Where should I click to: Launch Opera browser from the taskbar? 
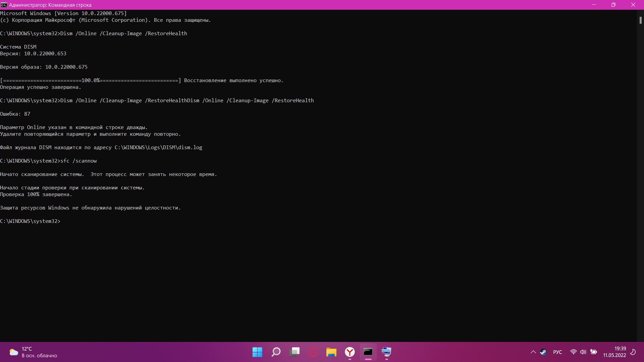coord(313,352)
